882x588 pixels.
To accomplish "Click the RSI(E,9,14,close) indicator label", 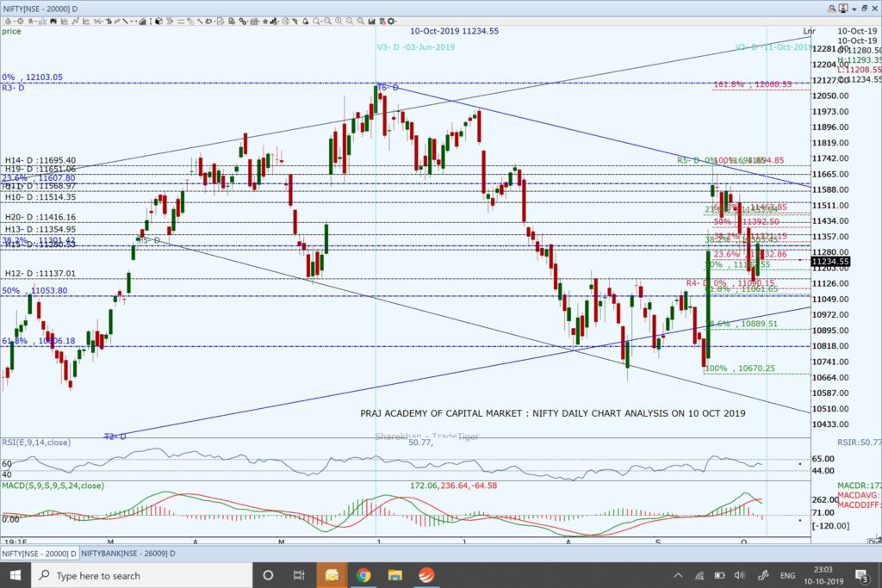I will pyautogui.click(x=36, y=443).
